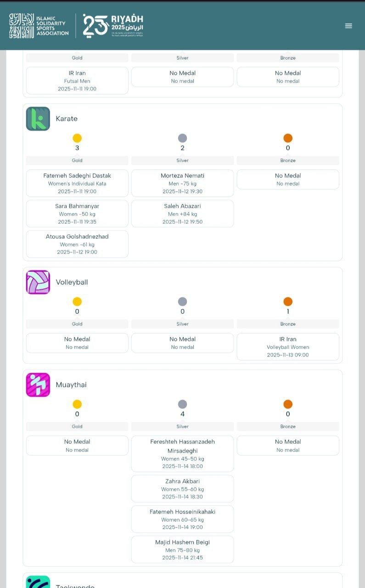Click the Muaythai silver medal circle
The width and height of the screenshot is (365, 588).
[x=182, y=404]
